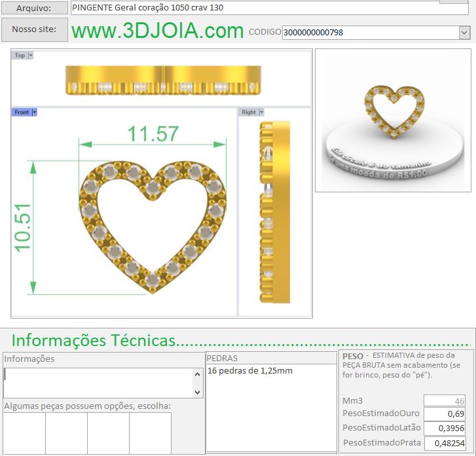
Task: Expand the CODIGO combo box dropdown arrow
Action: click(464, 32)
